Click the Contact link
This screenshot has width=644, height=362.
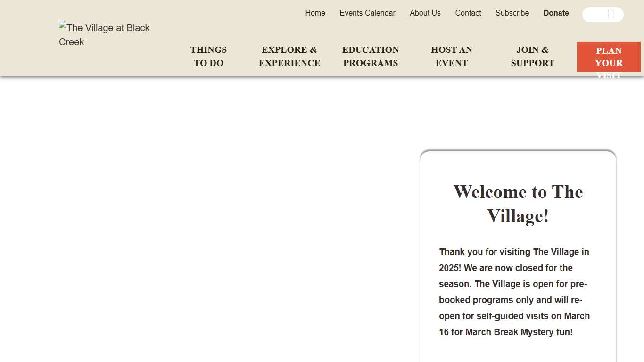click(468, 13)
